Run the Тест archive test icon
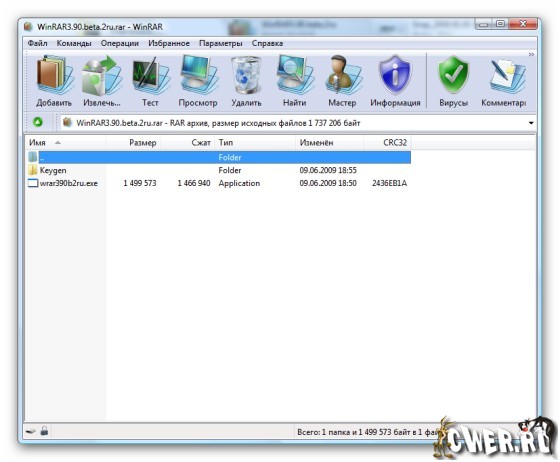 [x=150, y=75]
